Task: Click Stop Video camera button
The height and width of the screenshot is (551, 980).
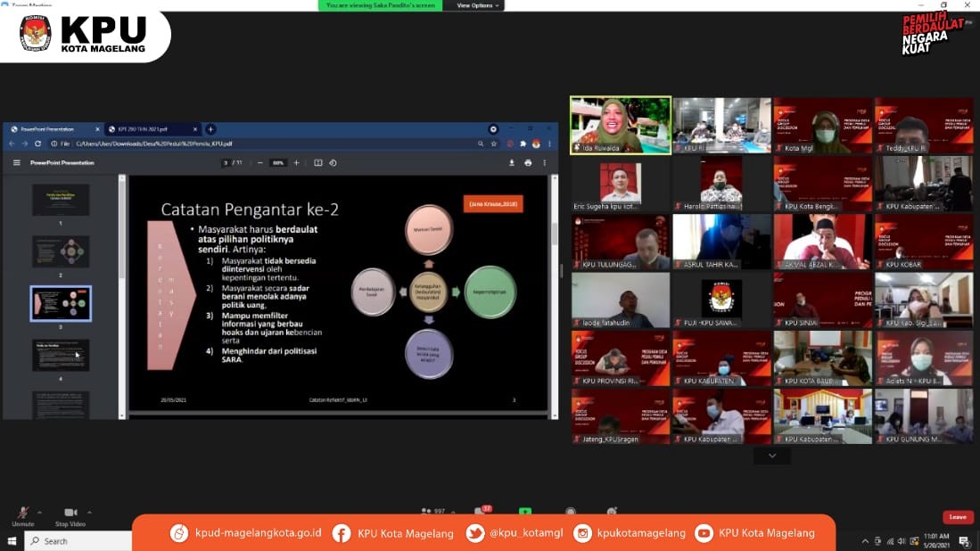Action: (x=70, y=513)
